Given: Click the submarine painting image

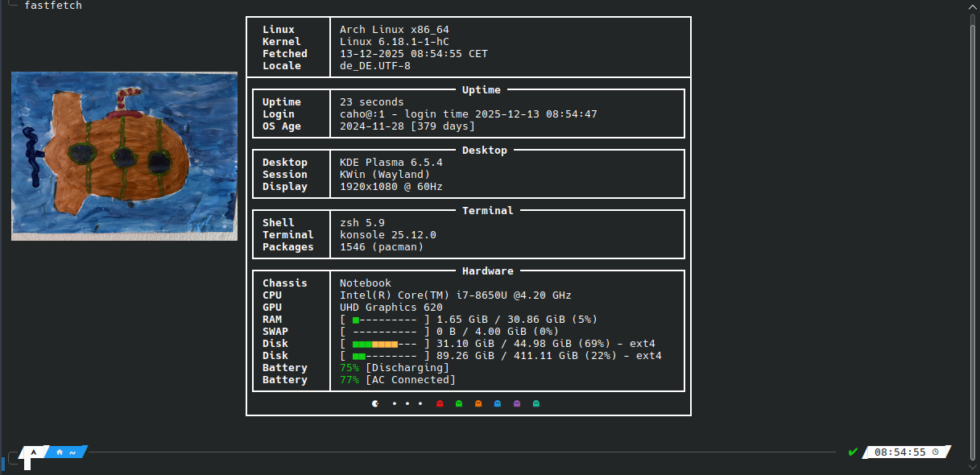Looking at the screenshot, I should (124, 155).
